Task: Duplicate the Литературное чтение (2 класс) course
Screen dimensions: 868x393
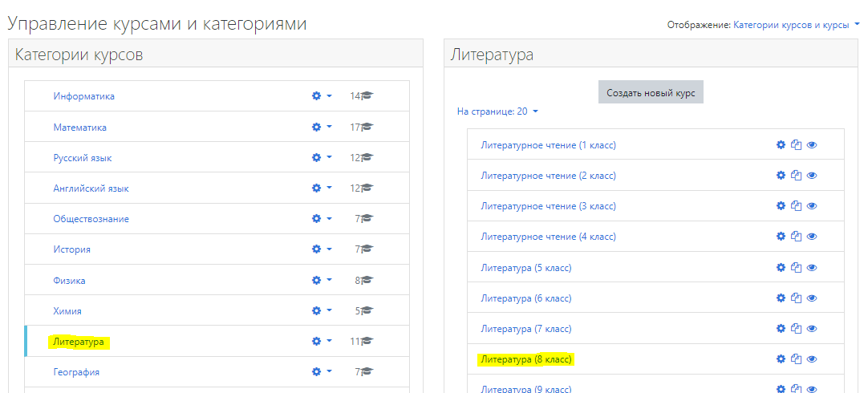Action: click(796, 176)
